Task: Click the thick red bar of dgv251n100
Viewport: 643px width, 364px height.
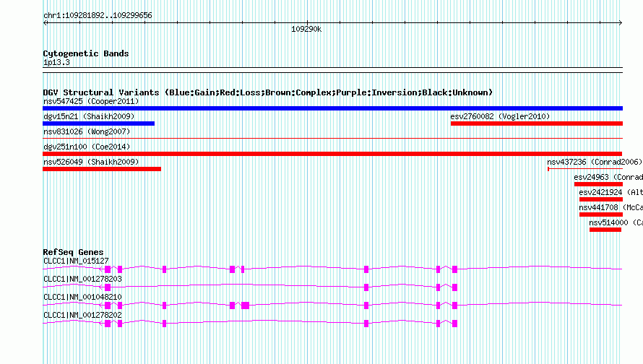Action: click(332, 154)
